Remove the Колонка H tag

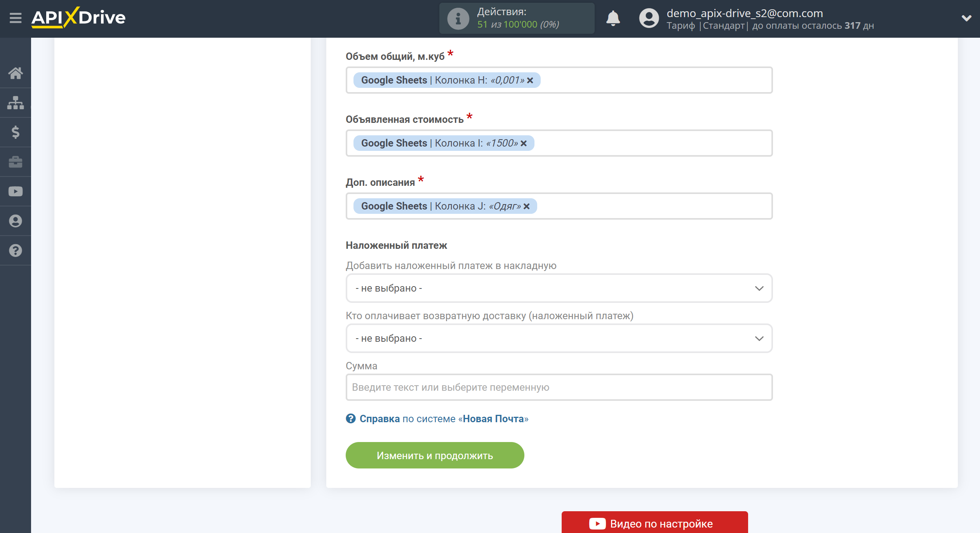[530, 80]
